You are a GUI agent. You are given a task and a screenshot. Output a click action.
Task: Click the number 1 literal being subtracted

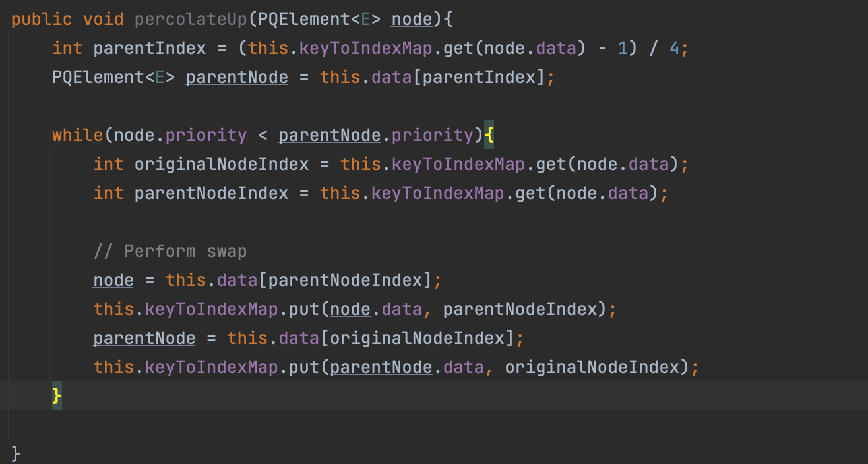(x=623, y=48)
